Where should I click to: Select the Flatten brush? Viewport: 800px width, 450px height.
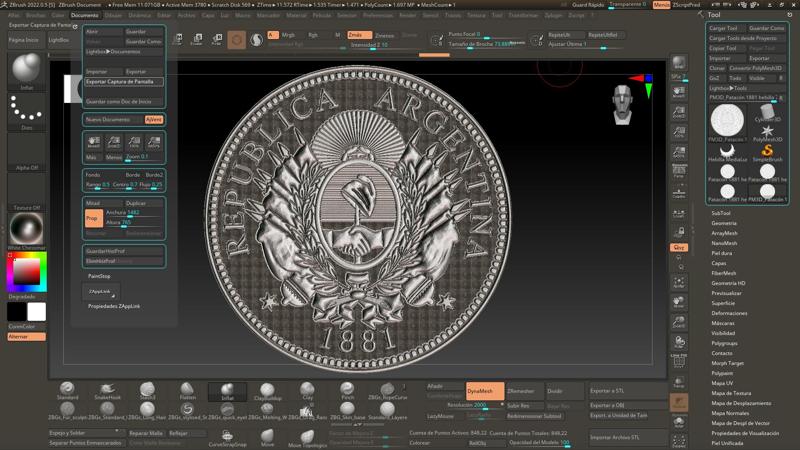[187, 391]
